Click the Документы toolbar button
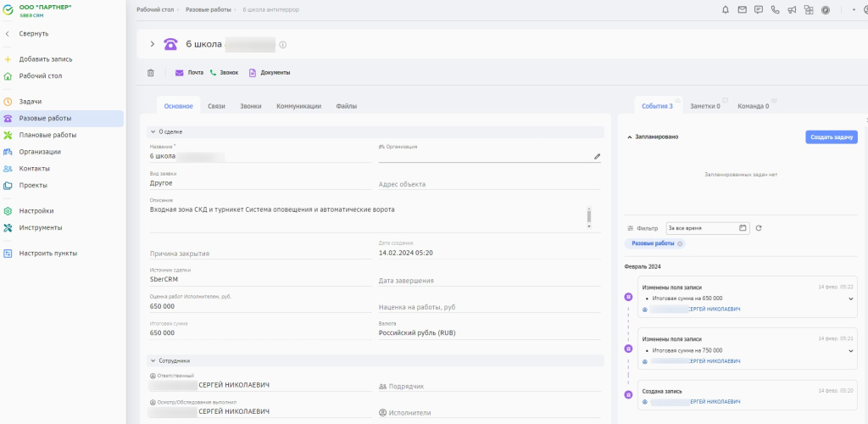Viewport: 868px width, 424px height. pyautogui.click(x=270, y=73)
